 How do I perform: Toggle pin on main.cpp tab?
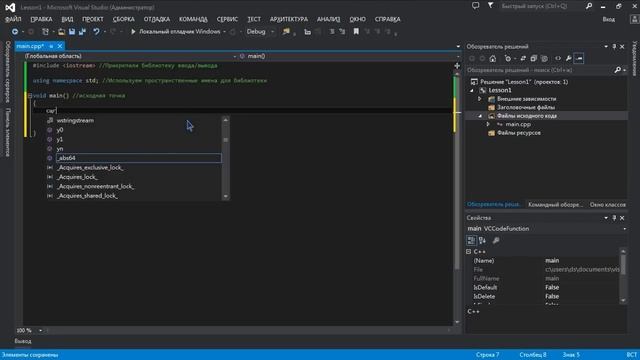[51, 46]
